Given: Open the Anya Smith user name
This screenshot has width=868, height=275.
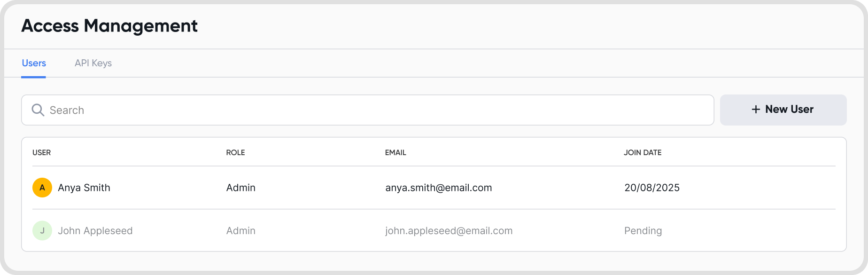Looking at the screenshot, I should click(x=84, y=188).
